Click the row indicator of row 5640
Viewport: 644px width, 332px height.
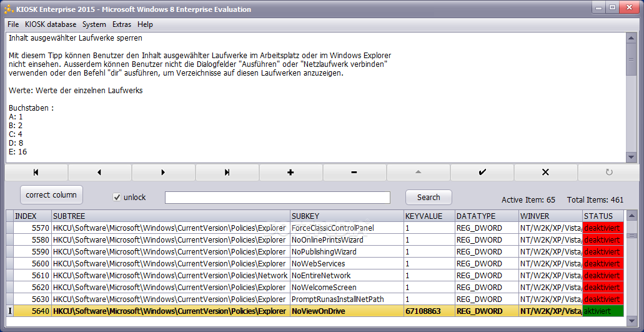coord(9,311)
